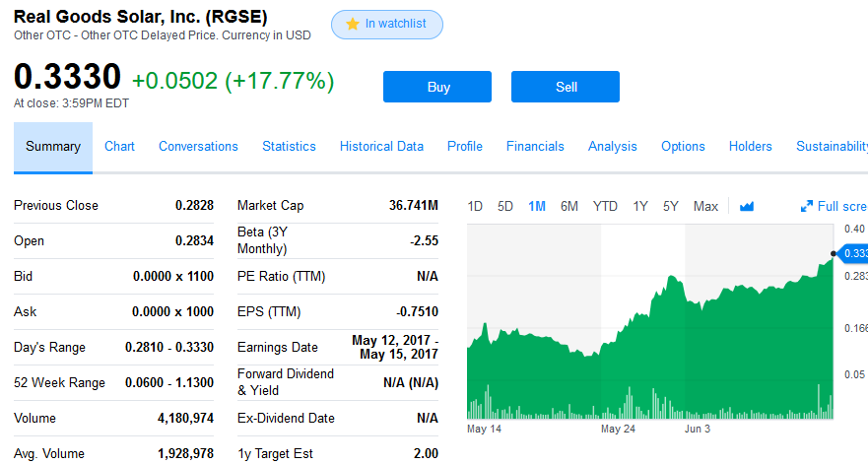
Task: Select the 5D chart range
Action: coord(505,206)
